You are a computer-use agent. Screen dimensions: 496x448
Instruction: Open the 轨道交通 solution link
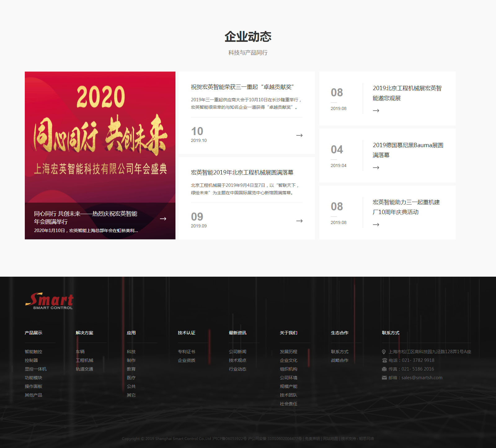coord(85,369)
